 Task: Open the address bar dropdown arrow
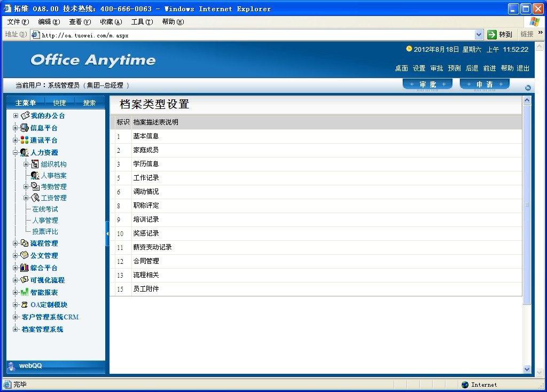[x=479, y=35]
